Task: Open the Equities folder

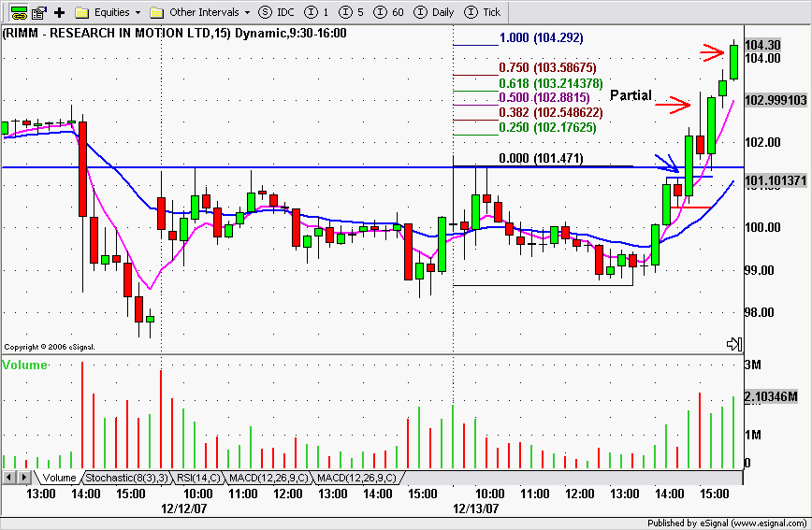Action: click(x=102, y=12)
